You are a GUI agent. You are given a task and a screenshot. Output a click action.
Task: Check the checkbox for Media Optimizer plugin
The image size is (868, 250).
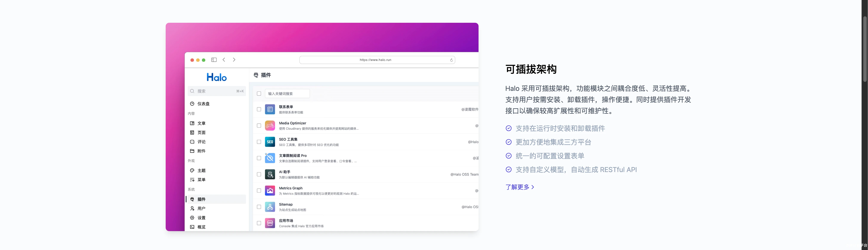click(x=259, y=125)
